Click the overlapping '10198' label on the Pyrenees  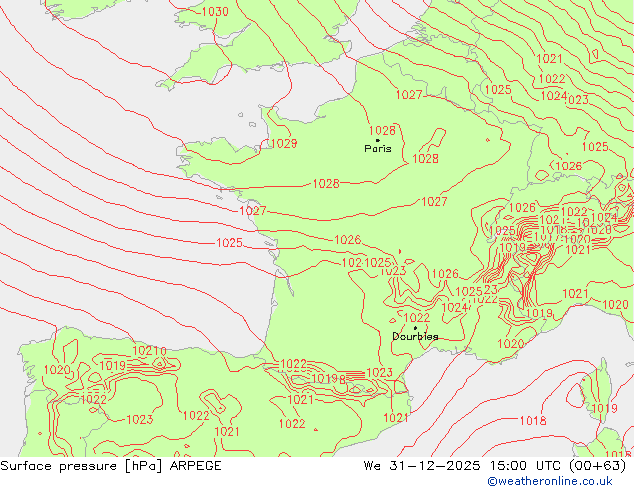(329, 379)
